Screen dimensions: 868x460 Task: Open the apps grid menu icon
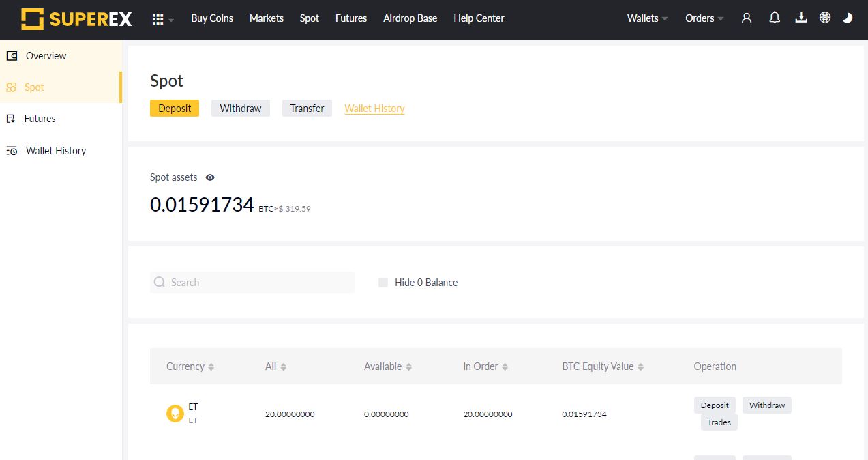coord(158,19)
